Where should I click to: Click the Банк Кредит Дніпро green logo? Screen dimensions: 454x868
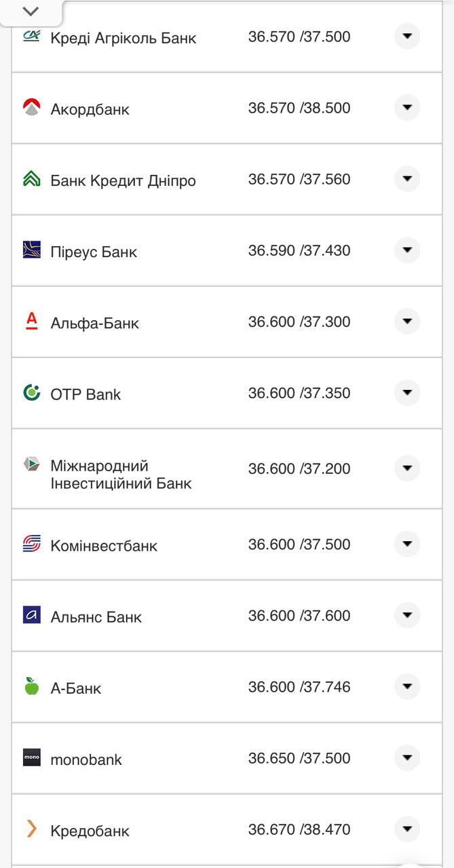click(32, 179)
